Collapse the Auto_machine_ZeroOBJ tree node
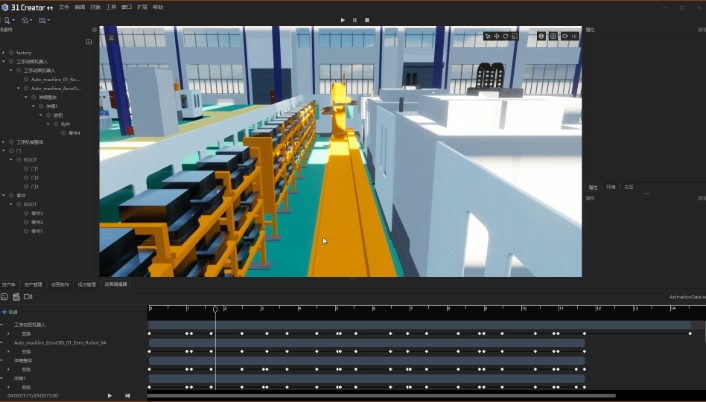This screenshot has width=706, height=402. pos(19,88)
